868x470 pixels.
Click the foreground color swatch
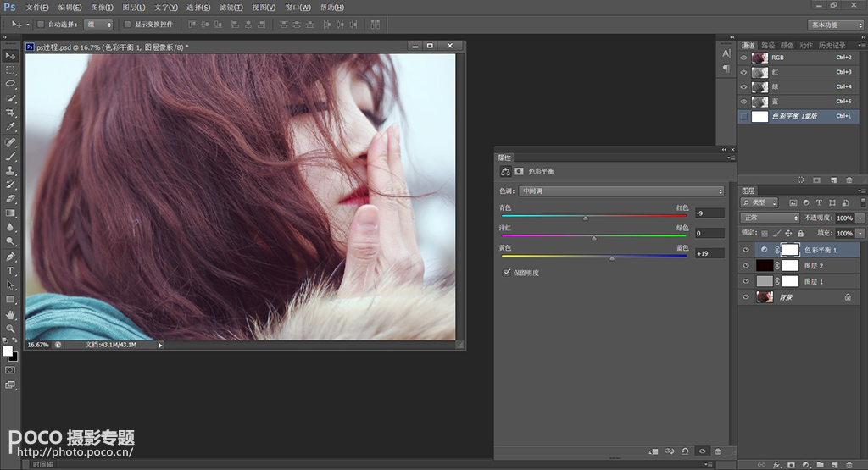[x=7, y=351]
